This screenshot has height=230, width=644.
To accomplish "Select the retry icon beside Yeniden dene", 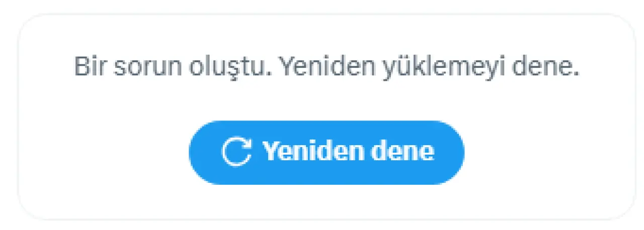I will pos(236,152).
